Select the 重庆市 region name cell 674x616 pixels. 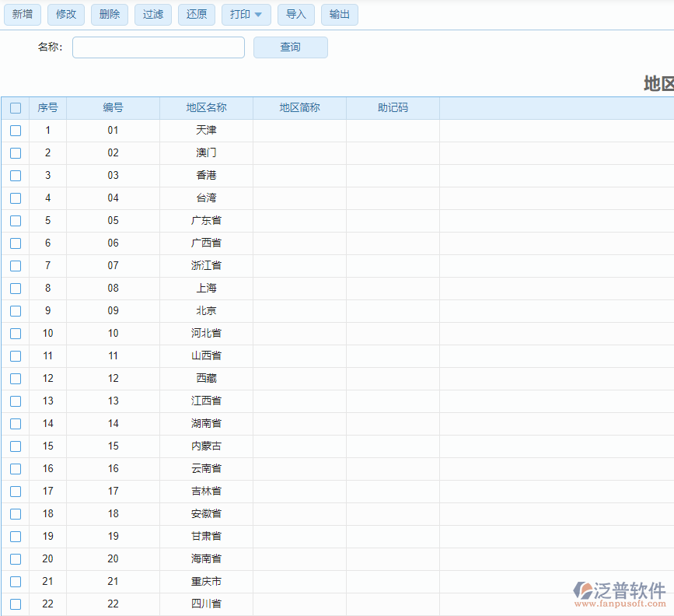click(207, 582)
